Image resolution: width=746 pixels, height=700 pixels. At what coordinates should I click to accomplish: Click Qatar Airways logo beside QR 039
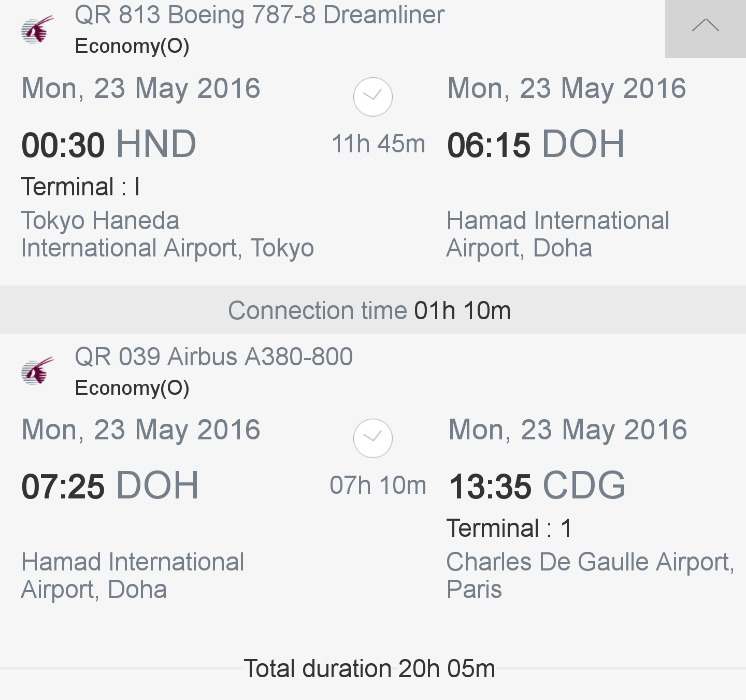[37, 371]
